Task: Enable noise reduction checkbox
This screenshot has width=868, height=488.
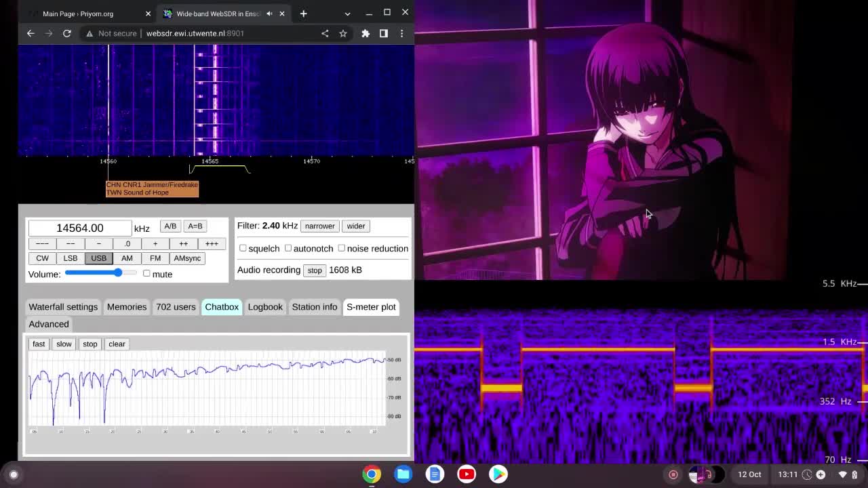Action: pos(342,248)
